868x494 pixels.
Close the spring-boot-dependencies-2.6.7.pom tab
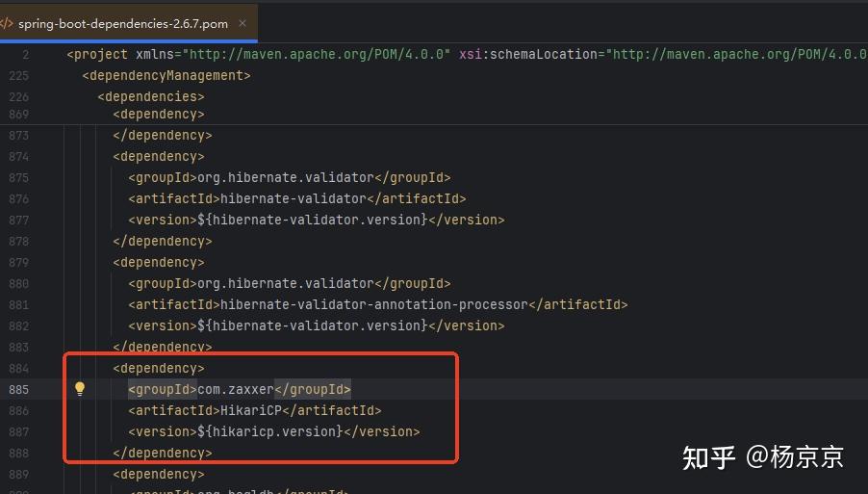[240, 23]
